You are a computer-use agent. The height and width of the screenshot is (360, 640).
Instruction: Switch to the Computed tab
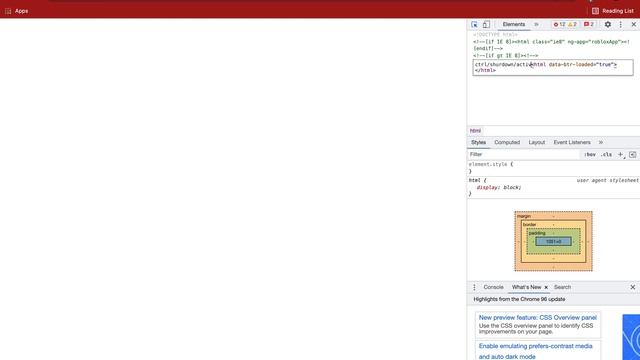tap(507, 142)
